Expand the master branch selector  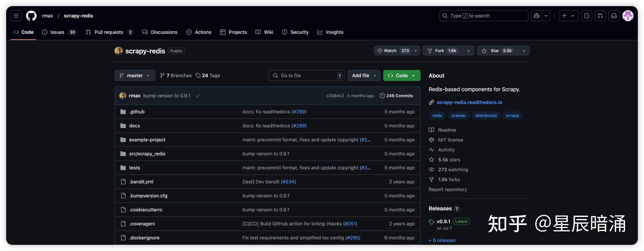pyautogui.click(x=135, y=75)
